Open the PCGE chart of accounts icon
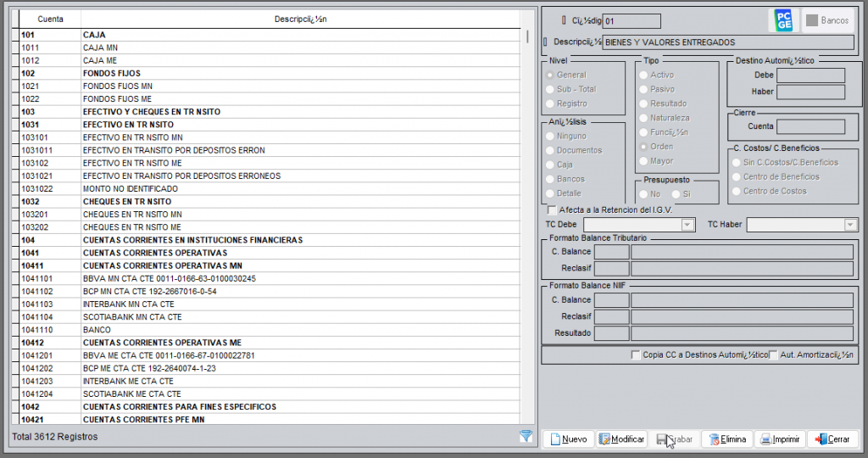Viewport: 868px width, 458px height. (784, 21)
